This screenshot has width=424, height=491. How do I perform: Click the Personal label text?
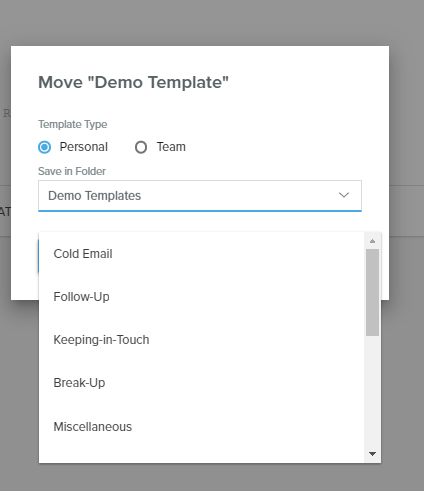click(x=83, y=147)
